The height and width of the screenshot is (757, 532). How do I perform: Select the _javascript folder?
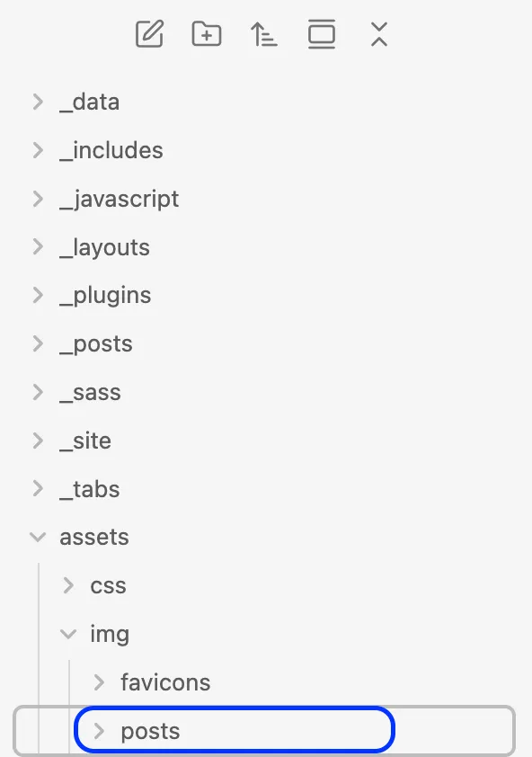120,199
